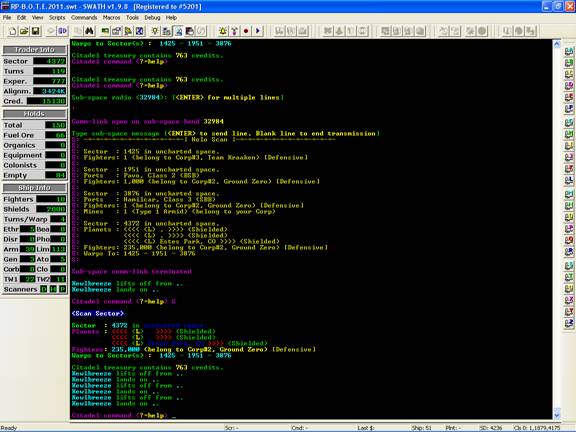
Task: Run with the blue play arrow icon
Action: pyautogui.click(x=258, y=31)
